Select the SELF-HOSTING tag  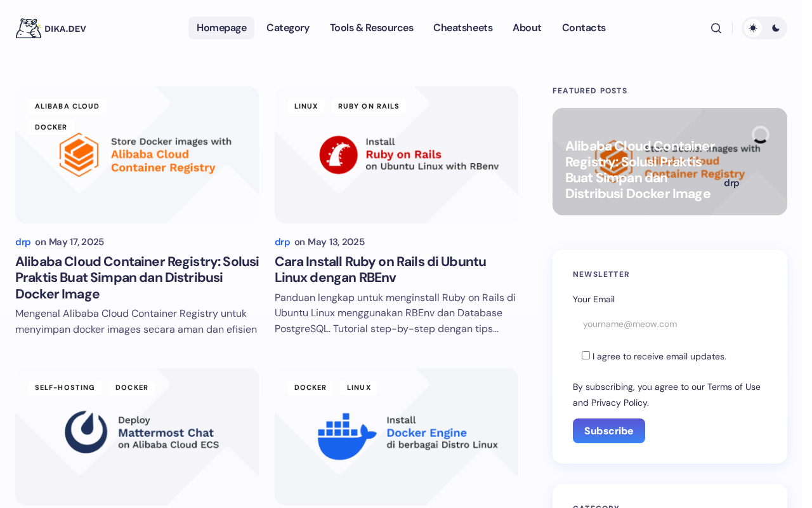65,387
